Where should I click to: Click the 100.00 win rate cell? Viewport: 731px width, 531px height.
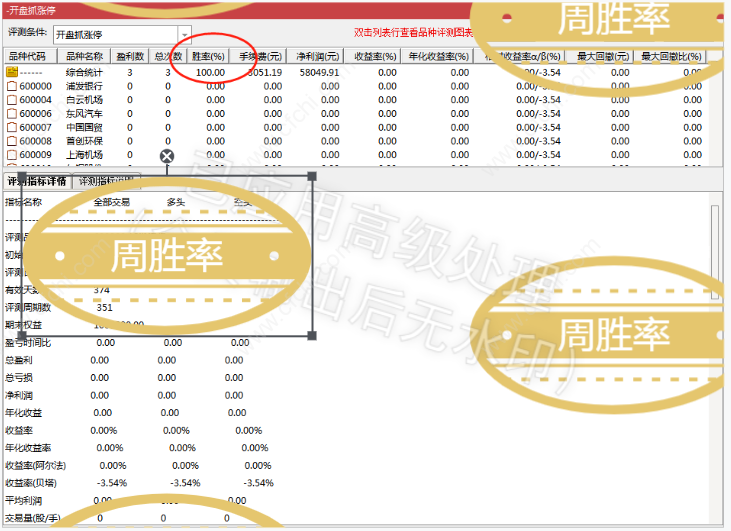[x=210, y=73]
